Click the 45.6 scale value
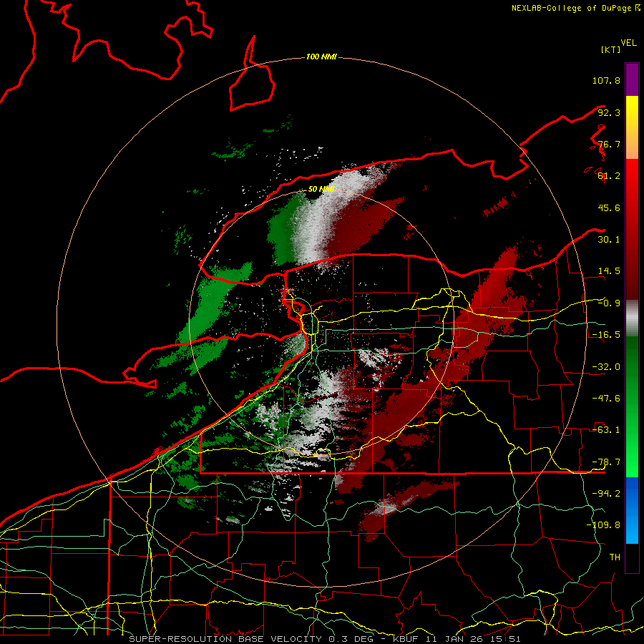Image resolution: width=644 pixels, height=644 pixels. [x=609, y=208]
